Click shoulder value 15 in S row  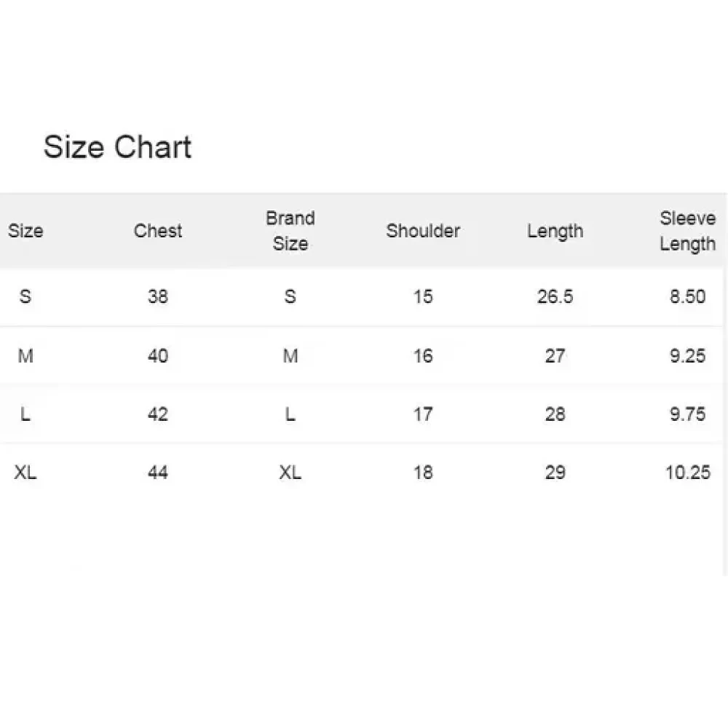click(423, 296)
